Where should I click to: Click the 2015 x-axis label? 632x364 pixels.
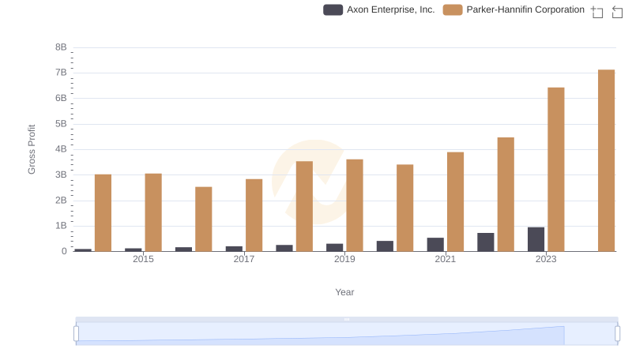[143, 259]
